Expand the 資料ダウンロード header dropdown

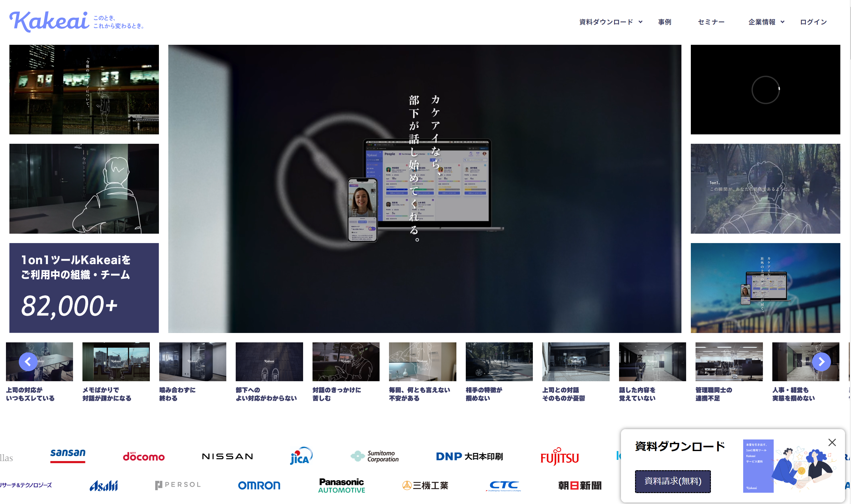(x=610, y=22)
